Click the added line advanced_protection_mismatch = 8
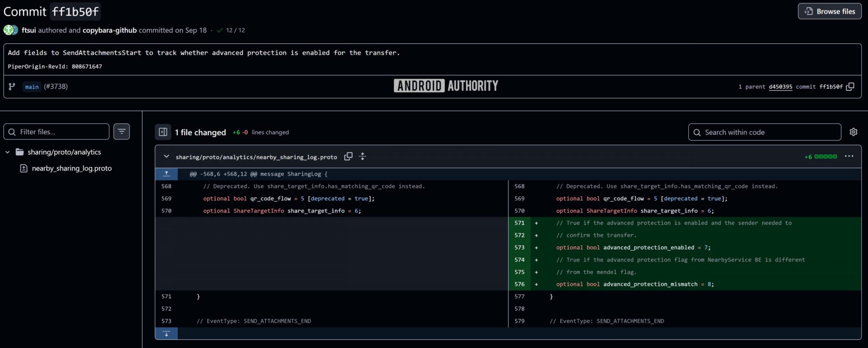This screenshot has height=348, width=868. tap(635, 284)
